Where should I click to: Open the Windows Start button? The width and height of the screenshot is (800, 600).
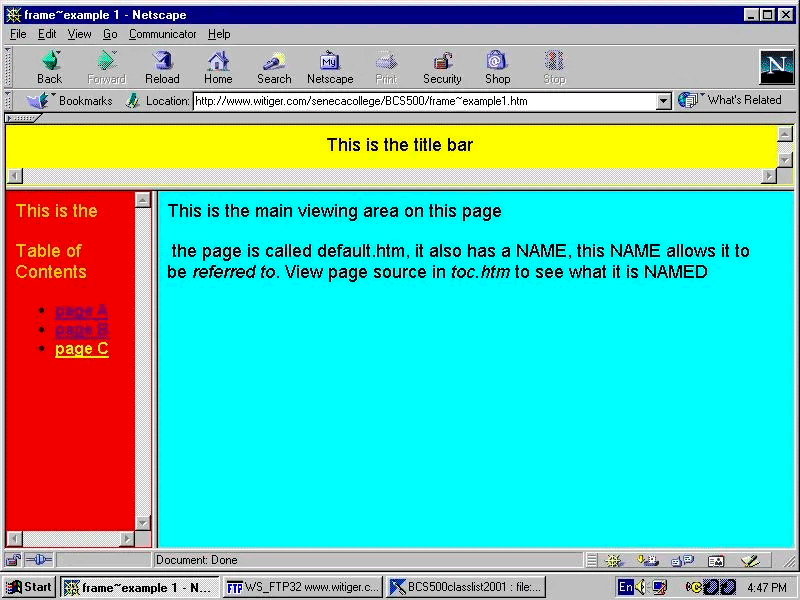29,587
